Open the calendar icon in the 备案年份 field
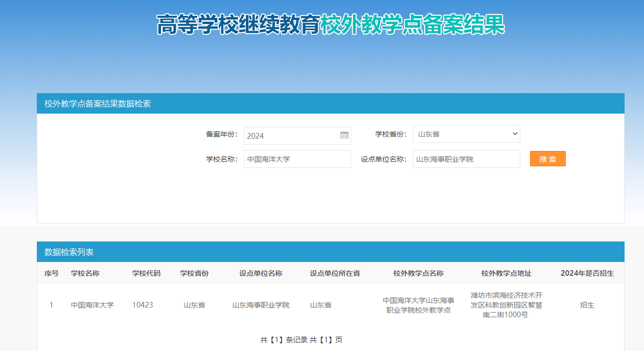Image resolution: width=644 pixels, height=351 pixels. [344, 135]
